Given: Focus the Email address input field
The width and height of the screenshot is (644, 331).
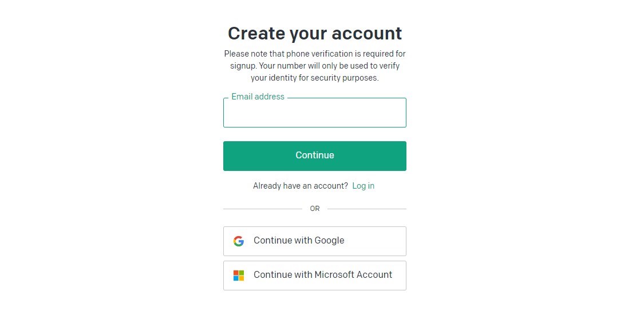Looking at the screenshot, I should pyautogui.click(x=315, y=113).
